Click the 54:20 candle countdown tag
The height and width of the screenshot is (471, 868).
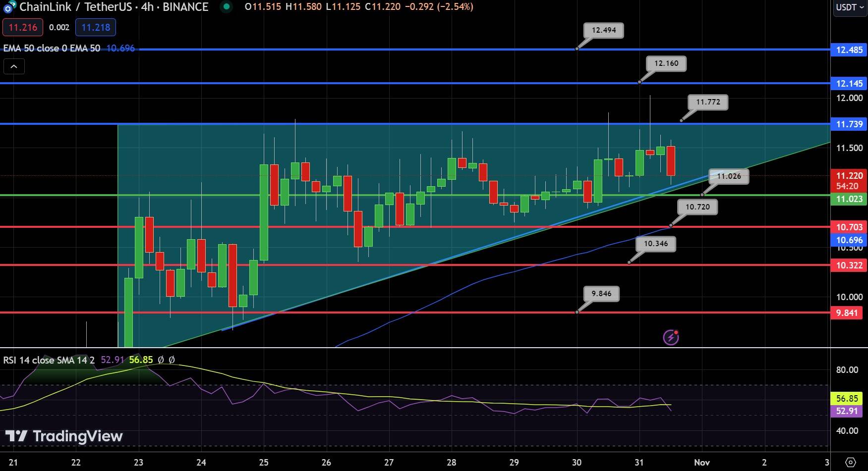[847, 186]
